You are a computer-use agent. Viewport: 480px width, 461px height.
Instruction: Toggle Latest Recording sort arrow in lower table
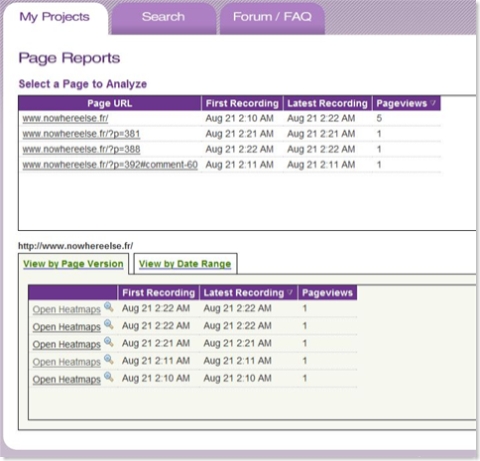(290, 293)
